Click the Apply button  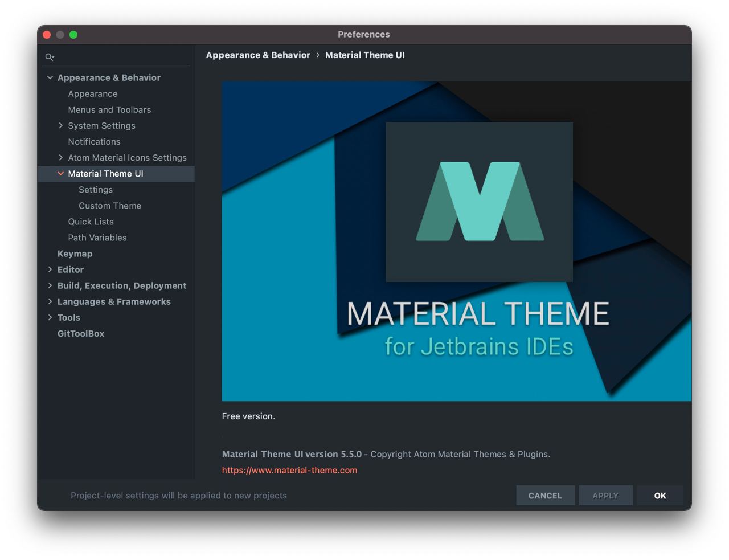pos(605,495)
